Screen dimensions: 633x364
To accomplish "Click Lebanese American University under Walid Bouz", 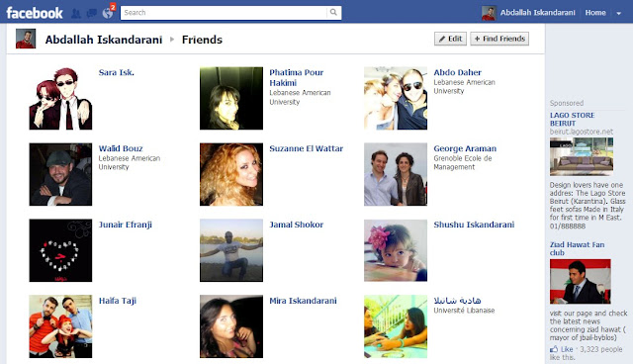I will click(130, 162).
